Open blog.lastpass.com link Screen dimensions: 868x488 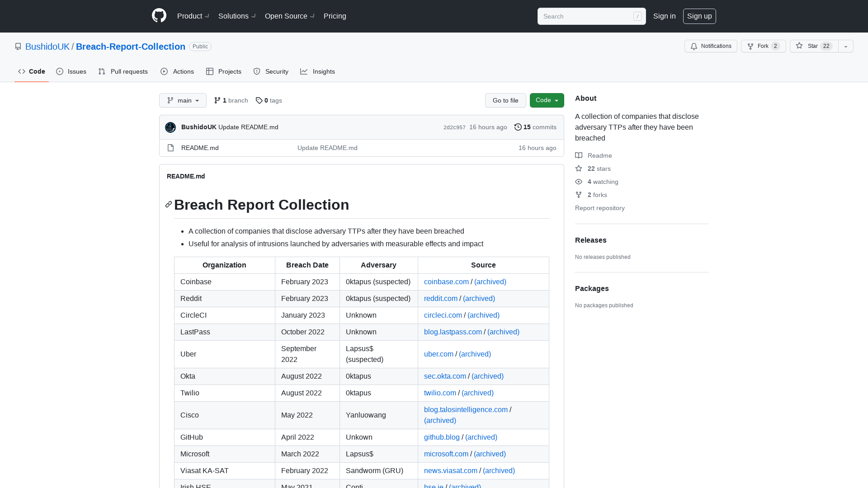(x=453, y=332)
